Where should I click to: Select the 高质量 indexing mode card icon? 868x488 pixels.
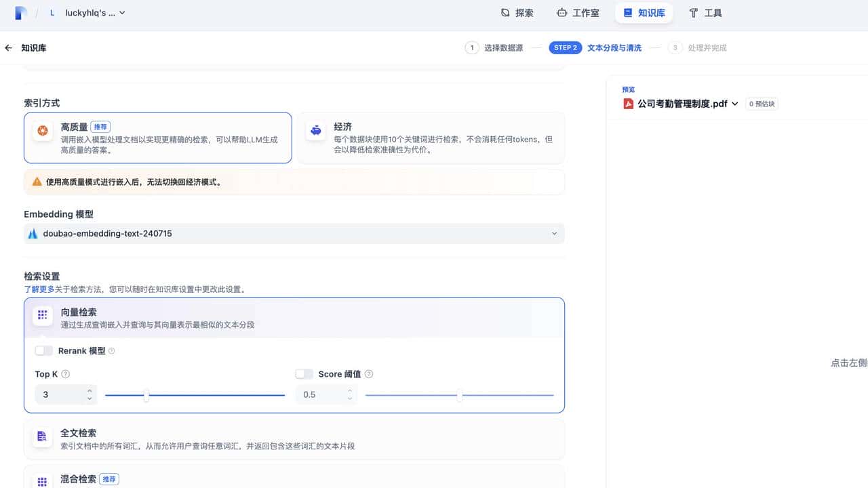[42, 131]
